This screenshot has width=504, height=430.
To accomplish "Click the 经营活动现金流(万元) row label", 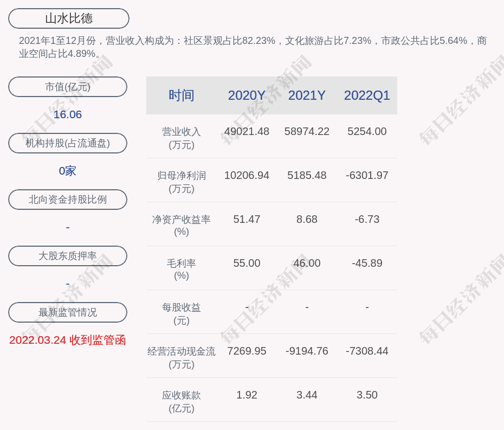I will tap(182, 358).
